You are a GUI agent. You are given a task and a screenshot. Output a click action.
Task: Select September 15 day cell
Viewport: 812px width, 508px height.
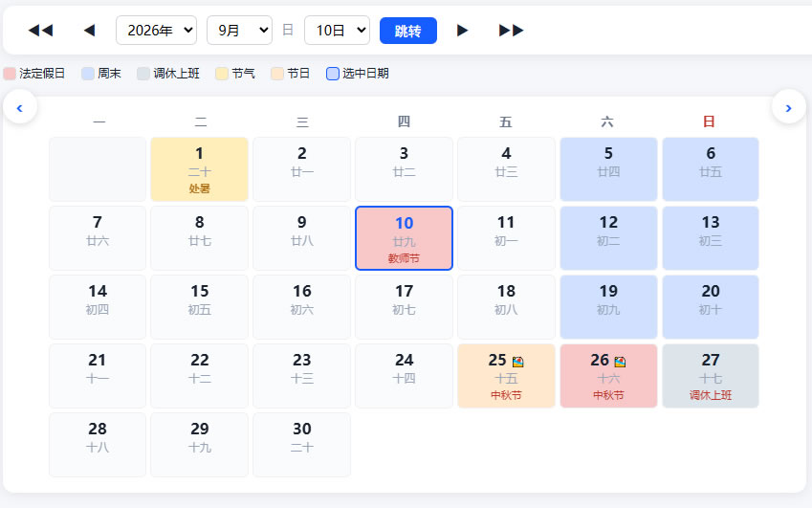(x=199, y=307)
